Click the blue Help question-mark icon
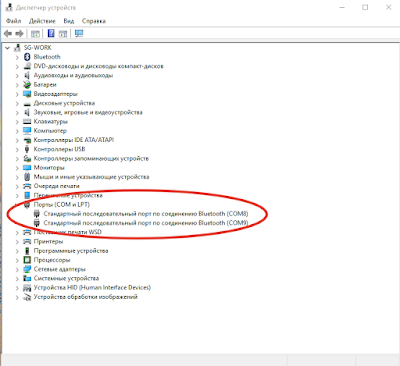This screenshot has height=366, width=400. click(51, 33)
